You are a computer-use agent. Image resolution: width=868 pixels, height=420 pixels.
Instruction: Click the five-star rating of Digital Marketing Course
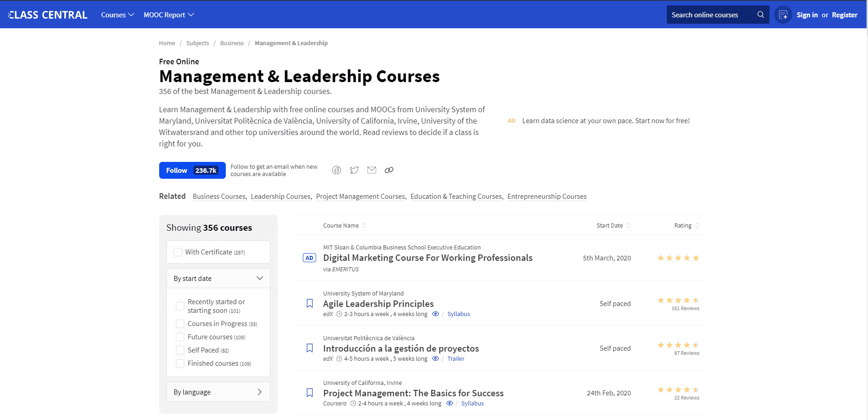click(678, 258)
